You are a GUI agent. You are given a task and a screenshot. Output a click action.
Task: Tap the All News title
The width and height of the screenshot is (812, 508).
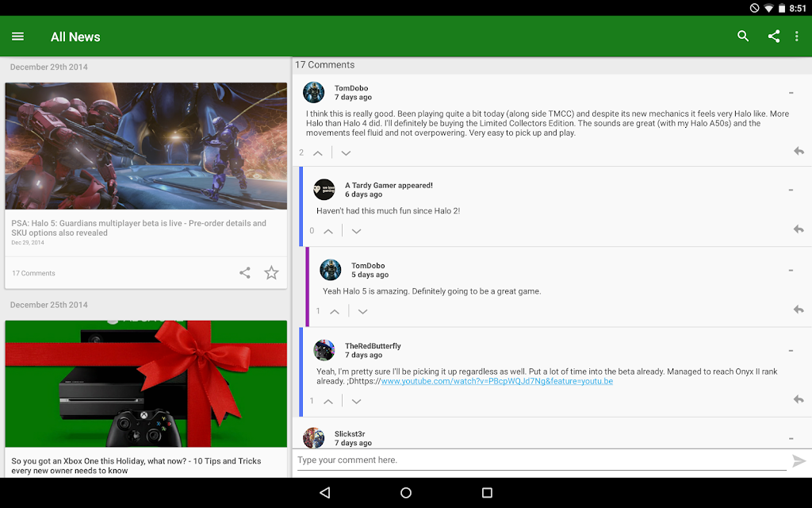75,37
